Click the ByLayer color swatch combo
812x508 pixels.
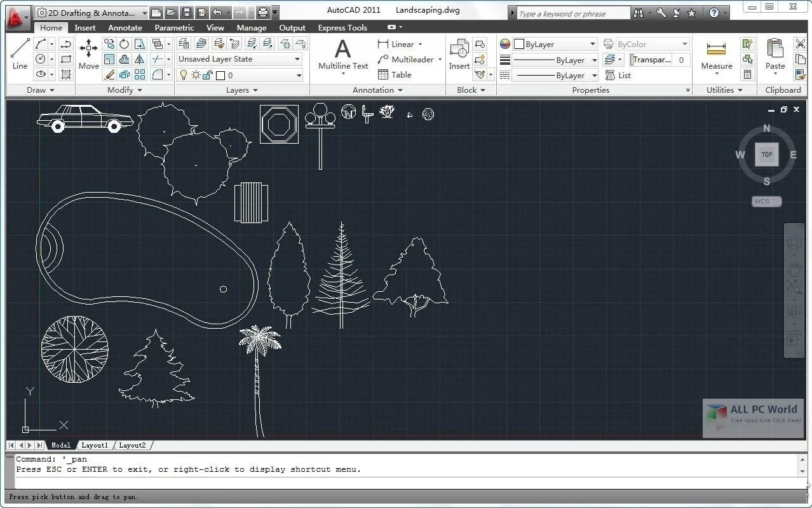pyautogui.click(x=555, y=44)
